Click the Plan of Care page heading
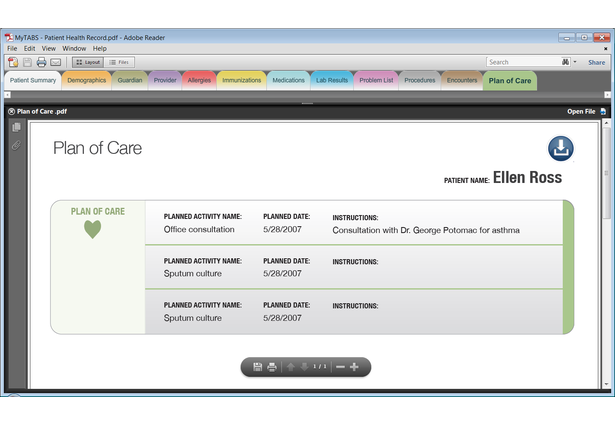Image resolution: width=615 pixels, height=424 pixels. (x=98, y=148)
